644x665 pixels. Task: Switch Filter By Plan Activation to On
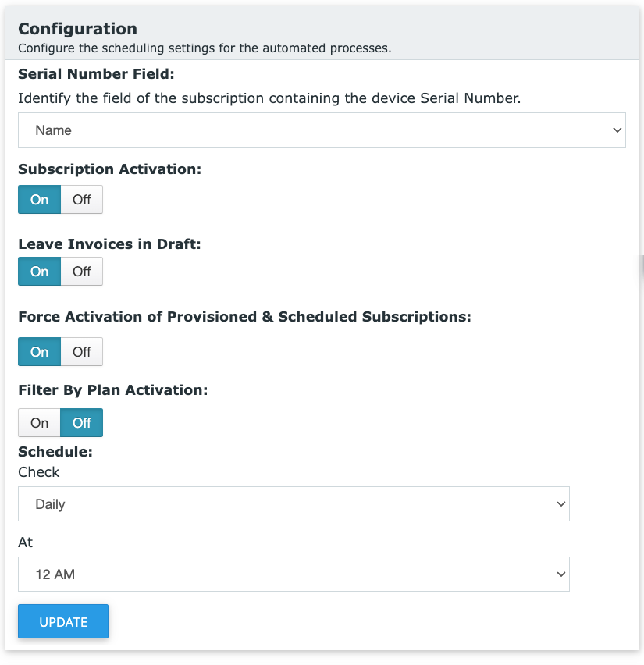coord(40,422)
